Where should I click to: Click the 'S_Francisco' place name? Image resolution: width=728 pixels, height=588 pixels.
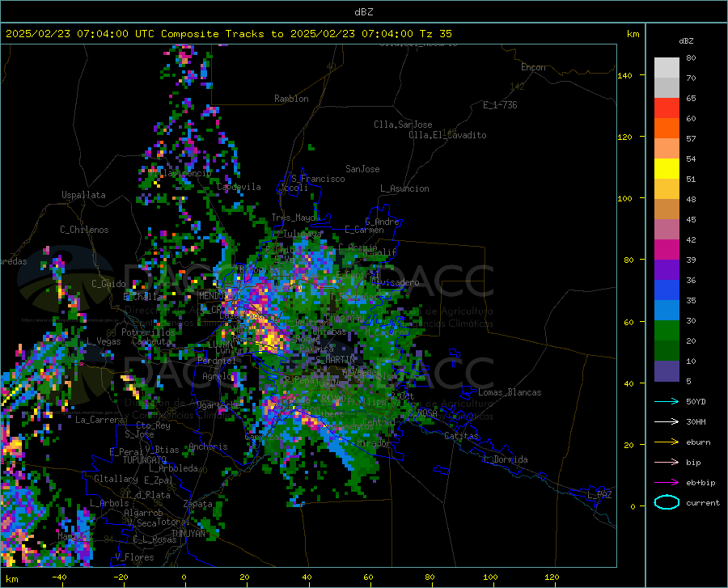[x=318, y=179]
